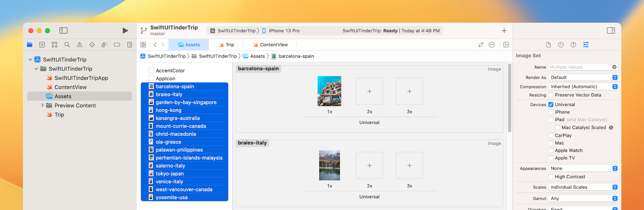
Task: Switch to the Trip editor tab
Action: 226,45
